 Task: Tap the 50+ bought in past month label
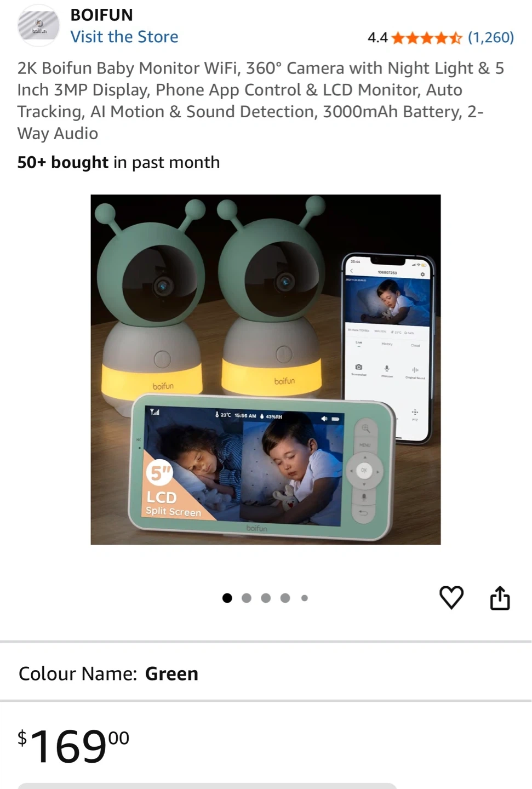click(x=118, y=163)
